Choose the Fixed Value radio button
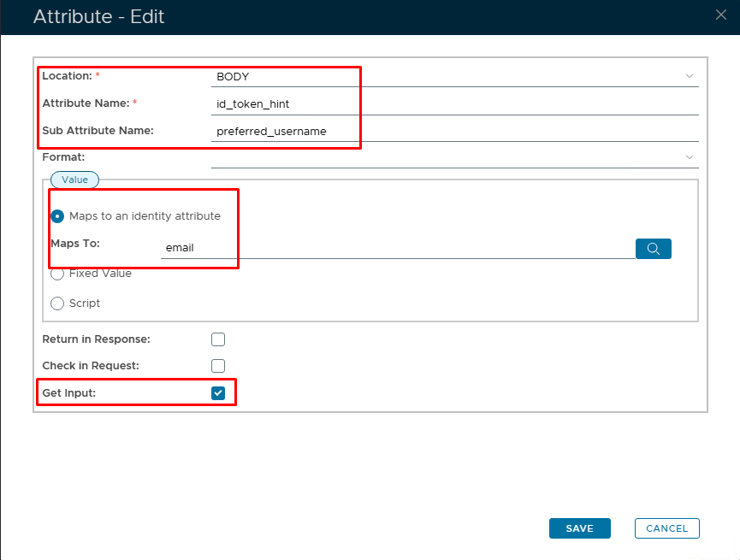740x560 pixels. pyautogui.click(x=57, y=274)
